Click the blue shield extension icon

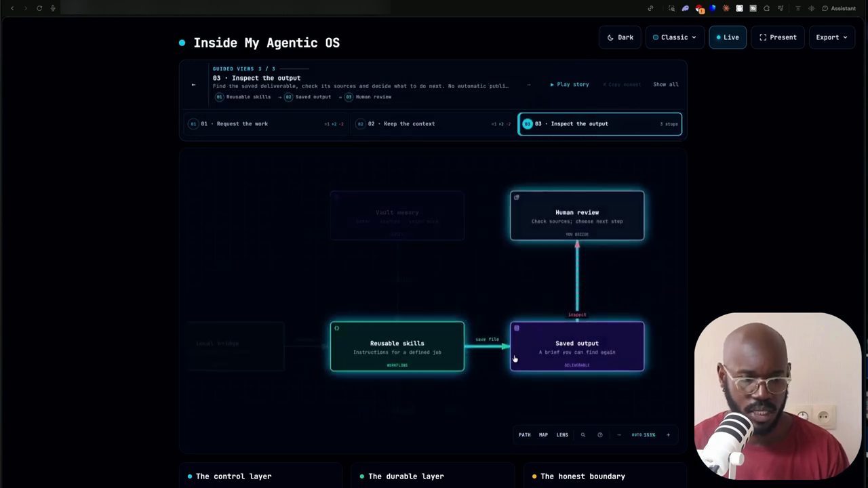click(712, 8)
